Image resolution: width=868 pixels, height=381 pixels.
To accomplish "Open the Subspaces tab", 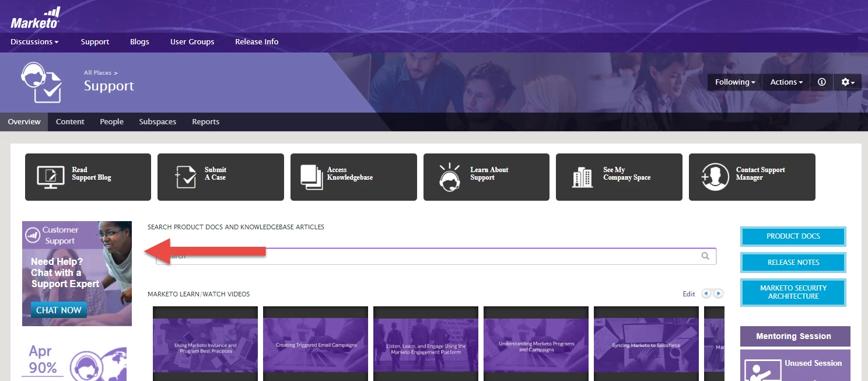I will (x=157, y=122).
